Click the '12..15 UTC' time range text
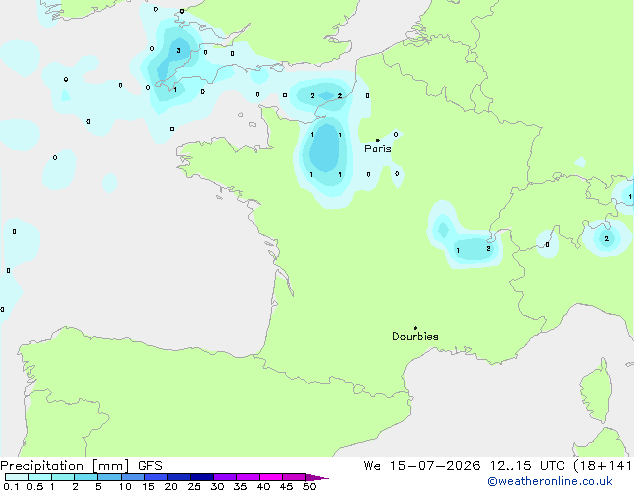The image size is (634, 490). click(527, 466)
